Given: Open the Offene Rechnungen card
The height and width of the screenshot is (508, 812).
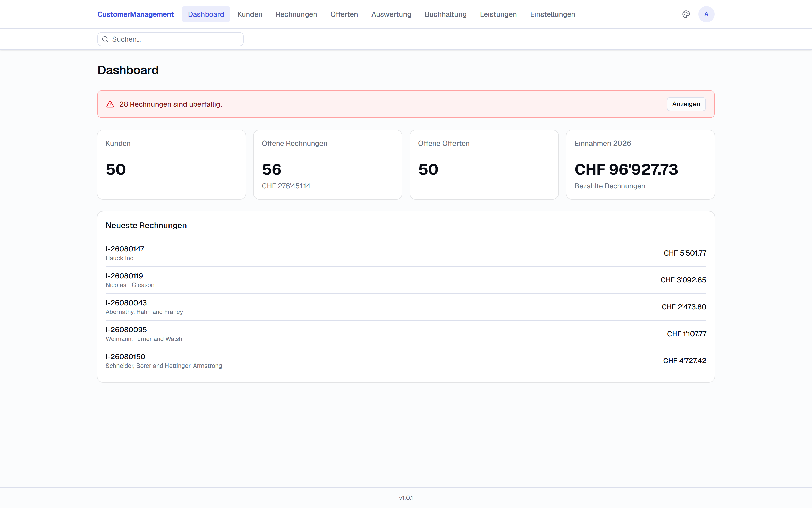Looking at the screenshot, I should click(x=328, y=165).
